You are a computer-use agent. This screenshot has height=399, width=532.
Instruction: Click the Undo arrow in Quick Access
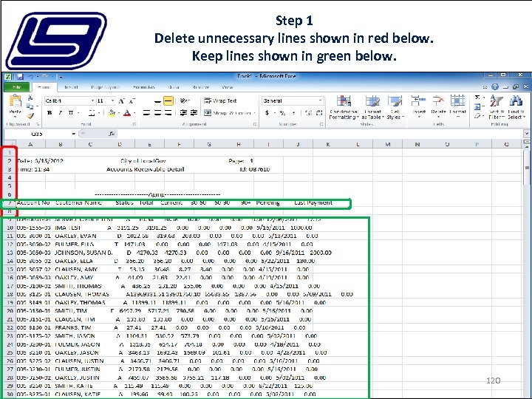(31, 77)
